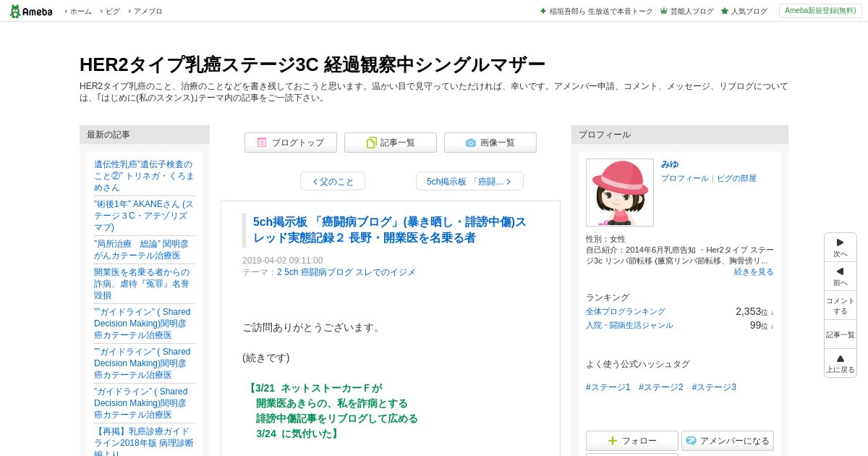Open 稲垣吾郎ら 生放送で本音トーク link
The height and width of the screenshot is (456, 868).
[600, 12]
